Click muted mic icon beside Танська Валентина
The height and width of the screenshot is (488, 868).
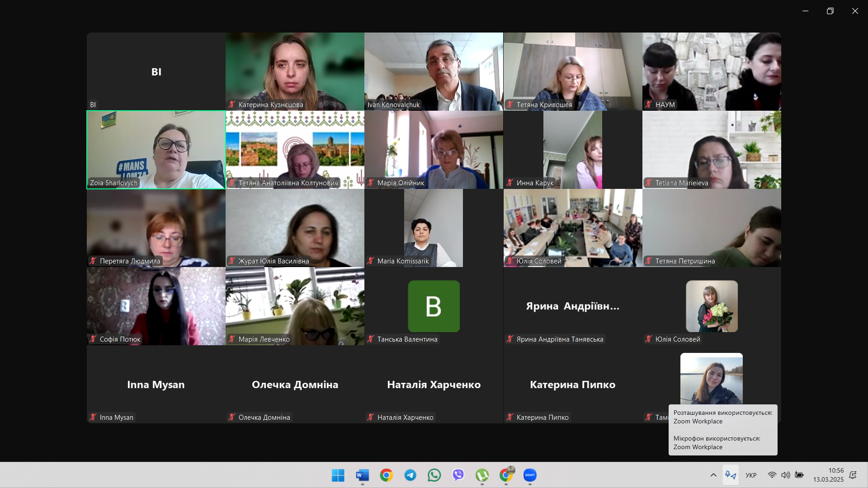point(371,339)
